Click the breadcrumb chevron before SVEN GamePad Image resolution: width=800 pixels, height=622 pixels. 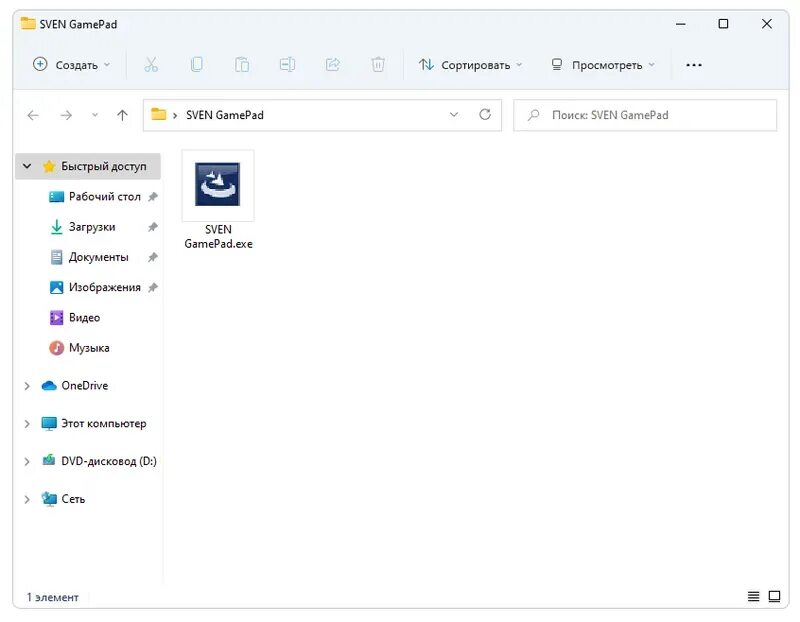pos(175,116)
